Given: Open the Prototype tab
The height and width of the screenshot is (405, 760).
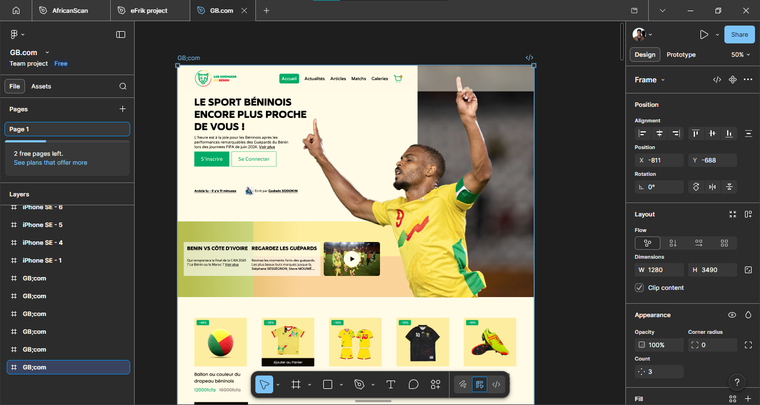Looking at the screenshot, I should coord(681,55).
